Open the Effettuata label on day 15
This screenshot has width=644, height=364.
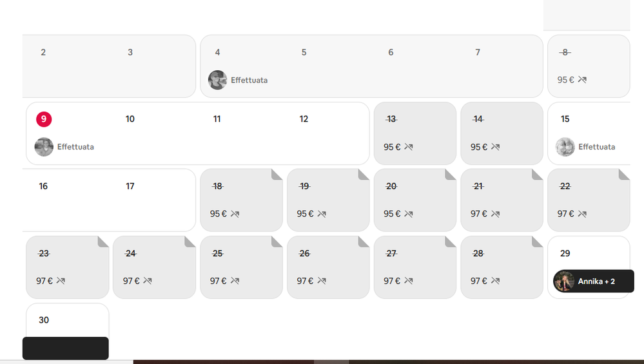pyautogui.click(x=596, y=147)
